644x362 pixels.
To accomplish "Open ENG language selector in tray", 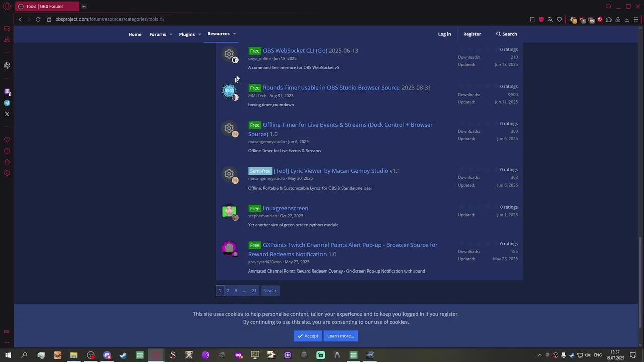I will coord(598,355).
